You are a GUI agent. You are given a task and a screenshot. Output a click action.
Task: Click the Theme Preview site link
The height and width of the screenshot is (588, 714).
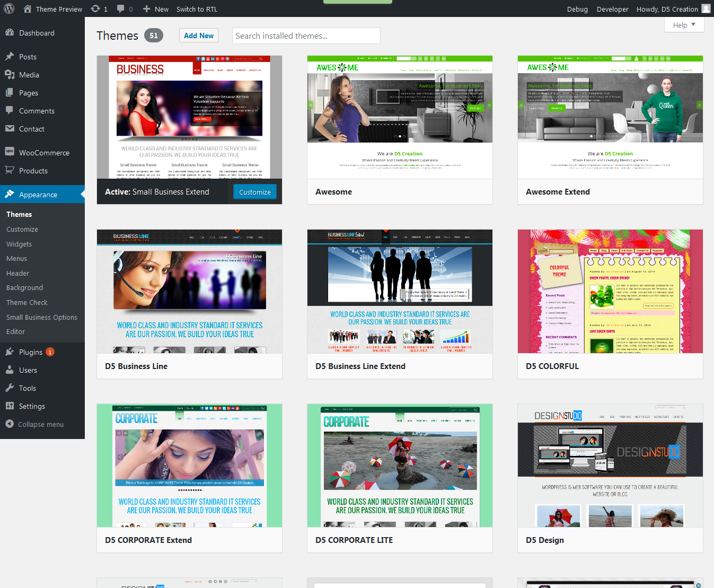59,9
